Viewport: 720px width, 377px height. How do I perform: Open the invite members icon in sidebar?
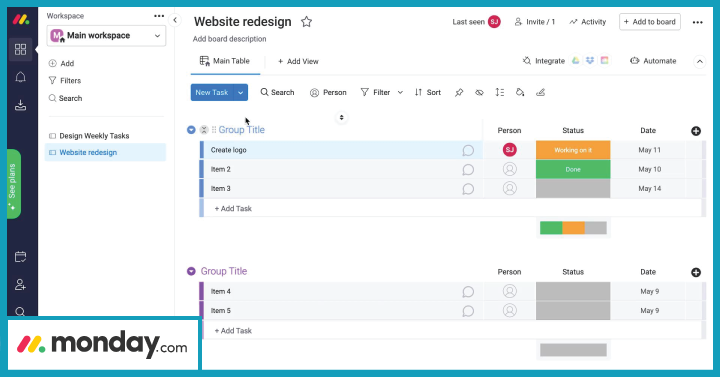click(x=20, y=285)
